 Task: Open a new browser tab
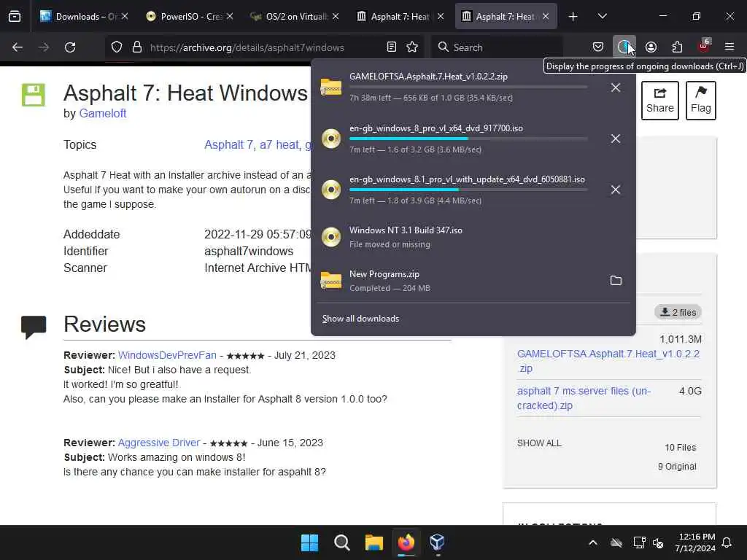point(573,17)
